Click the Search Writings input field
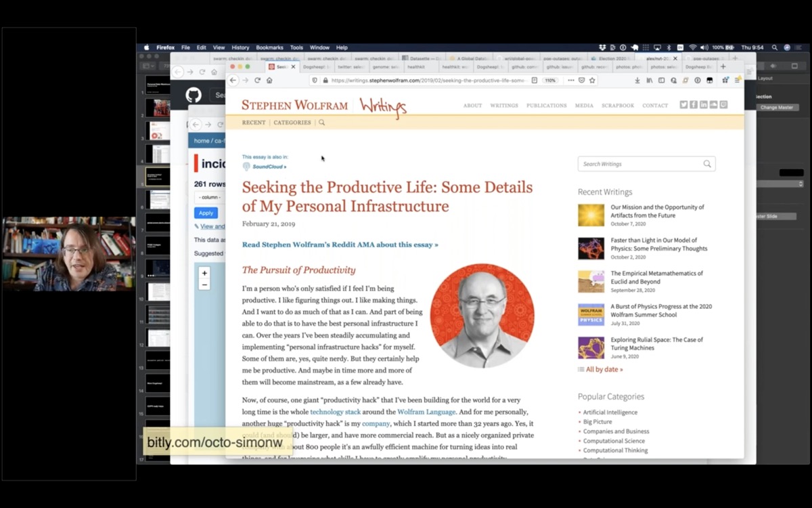This screenshot has height=508, width=812. [646, 164]
